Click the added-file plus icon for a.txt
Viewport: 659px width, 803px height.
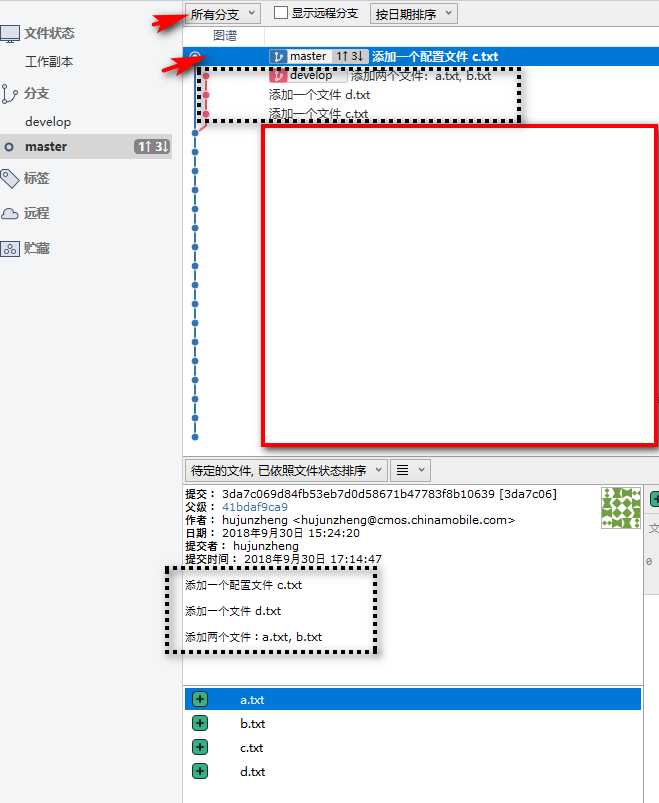(x=200, y=699)
